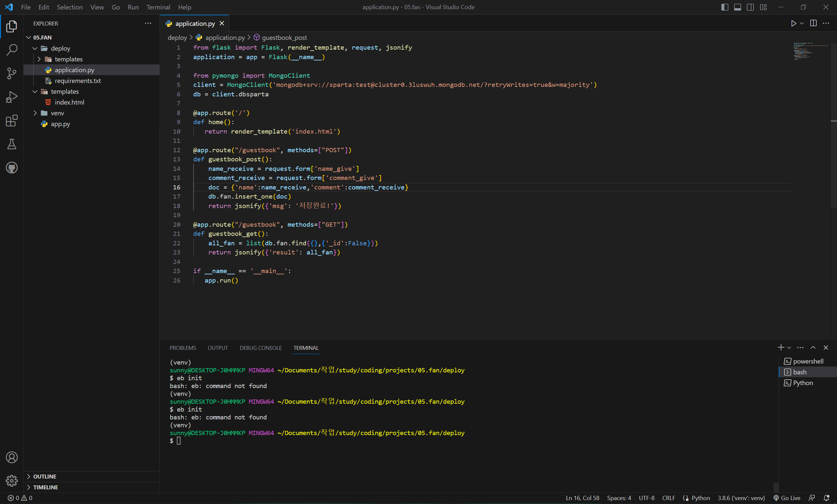This screenshot has height=504, width=837.
Task: Toggle the primary side bar visibility
Action: click(x=725, y=7)
